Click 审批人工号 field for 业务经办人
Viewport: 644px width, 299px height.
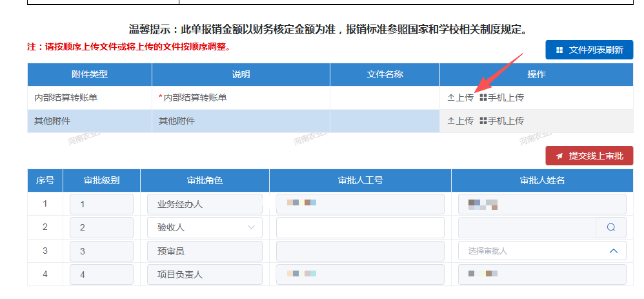[x=360, y=204]
